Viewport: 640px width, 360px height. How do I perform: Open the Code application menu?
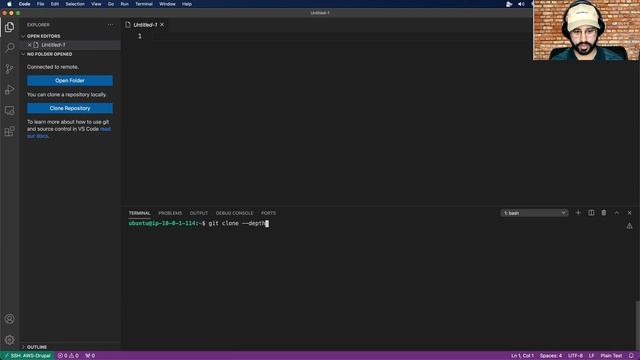(24, 4)
